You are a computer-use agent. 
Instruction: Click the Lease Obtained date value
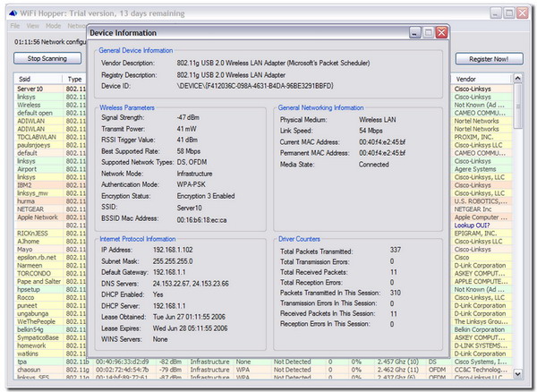[x=189, y=317]
